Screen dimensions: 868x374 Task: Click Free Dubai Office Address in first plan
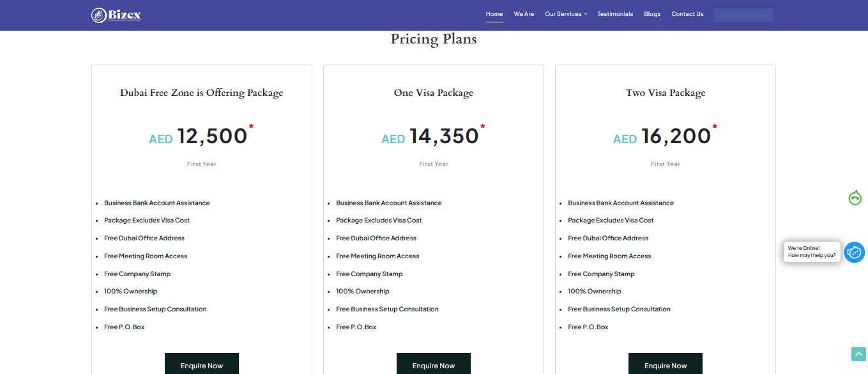click(144, 238)
